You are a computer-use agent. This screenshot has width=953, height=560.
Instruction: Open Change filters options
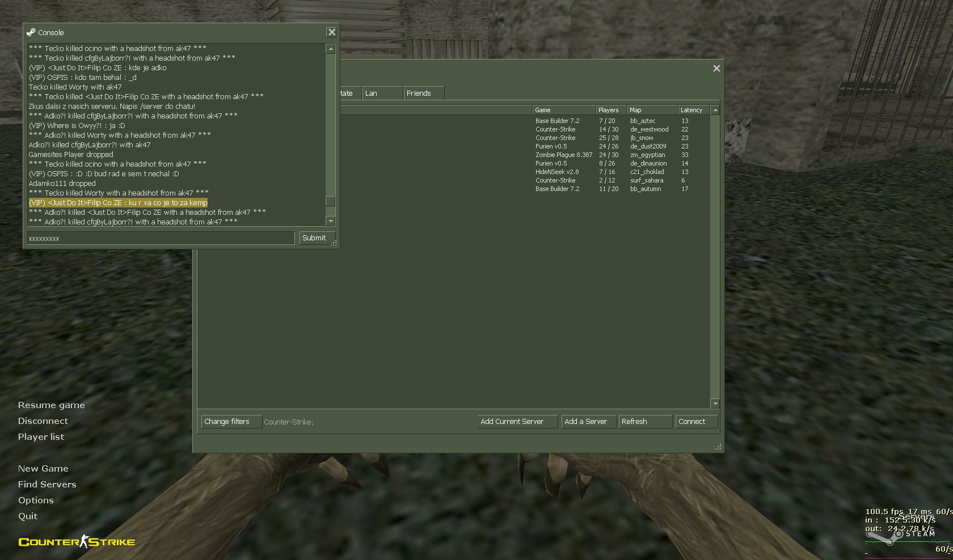click(x=231, y=422)
